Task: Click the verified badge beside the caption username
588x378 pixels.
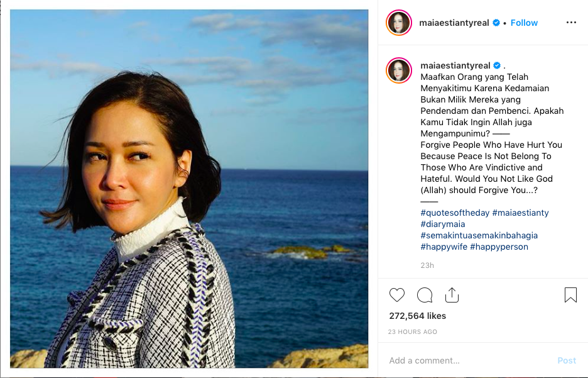Action: coord(496,65)
